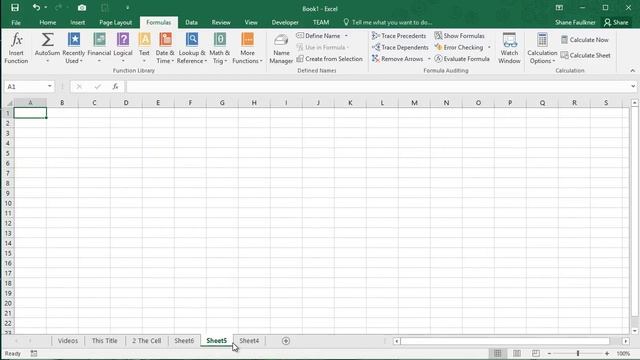Customize Quick Access Toolbar dropdown

click(128, 8)
